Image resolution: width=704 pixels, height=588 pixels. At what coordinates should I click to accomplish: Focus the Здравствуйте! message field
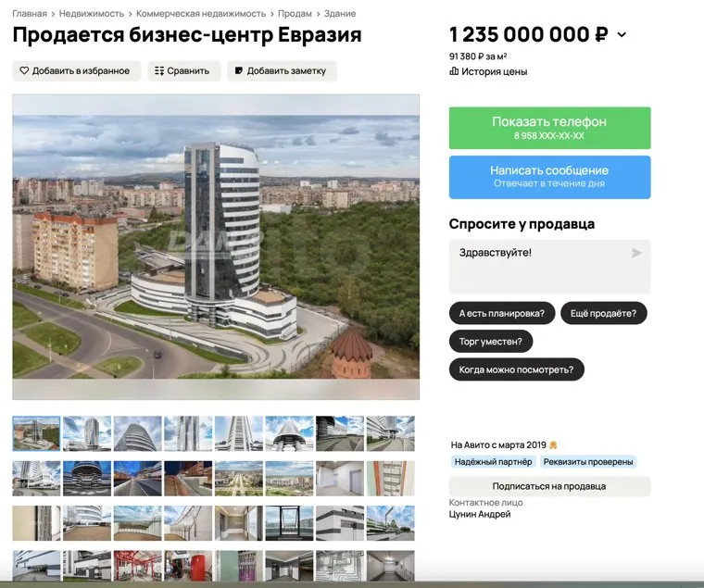[549, 267]
